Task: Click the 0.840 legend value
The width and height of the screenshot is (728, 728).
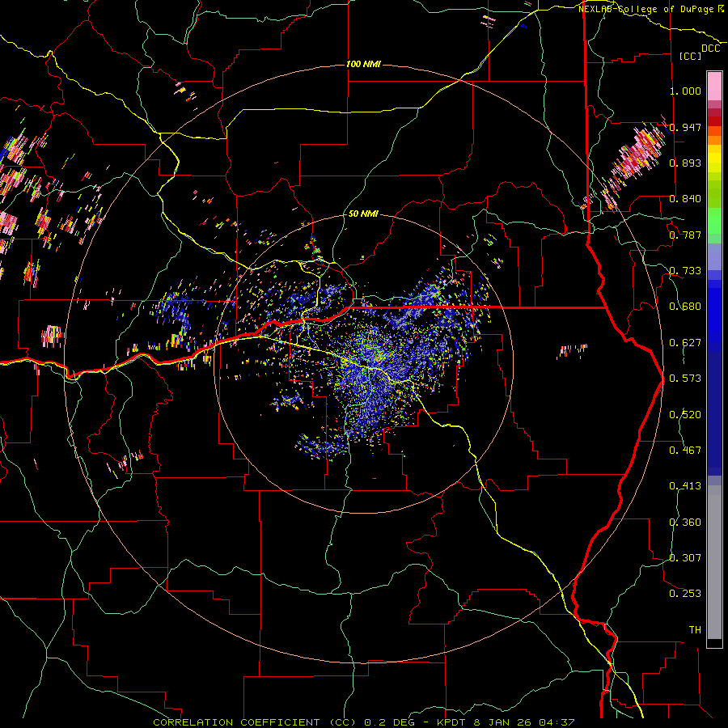Action: tap(685, 199)
